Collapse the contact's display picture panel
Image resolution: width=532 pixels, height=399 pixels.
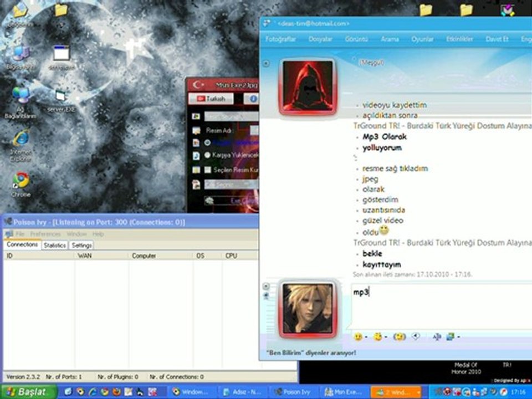pos(266,64)
